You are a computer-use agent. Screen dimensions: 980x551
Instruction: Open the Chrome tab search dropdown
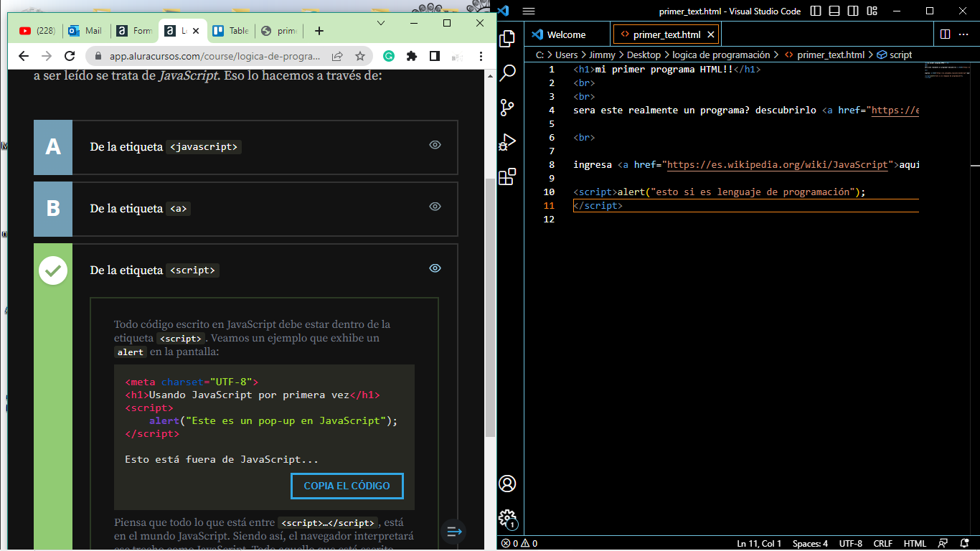click(381, 23)
